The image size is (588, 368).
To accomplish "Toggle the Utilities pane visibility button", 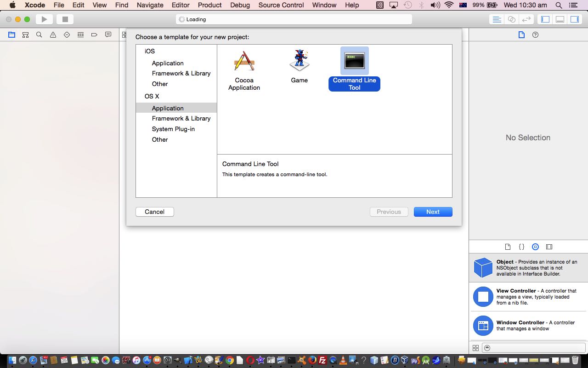I will pos(575,19).
